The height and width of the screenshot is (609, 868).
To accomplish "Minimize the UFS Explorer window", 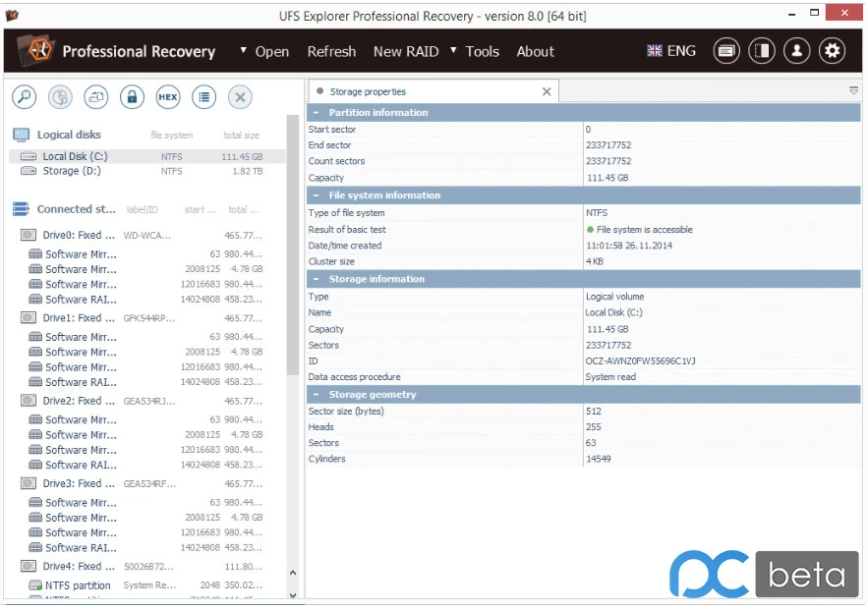I will pos(792,13).
